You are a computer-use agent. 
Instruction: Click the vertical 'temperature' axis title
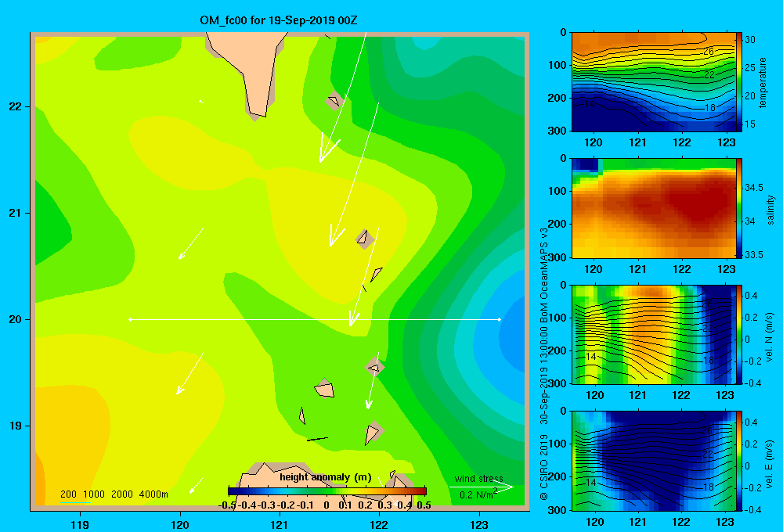763,82
